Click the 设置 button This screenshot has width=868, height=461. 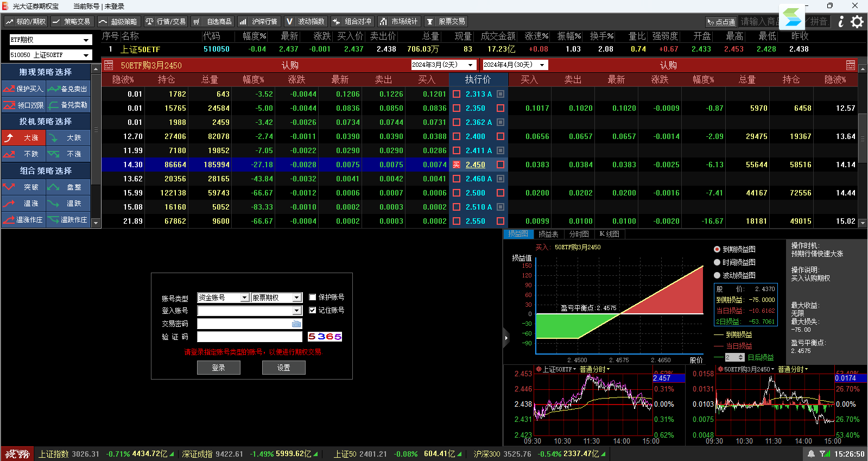[x=284, y=368]
